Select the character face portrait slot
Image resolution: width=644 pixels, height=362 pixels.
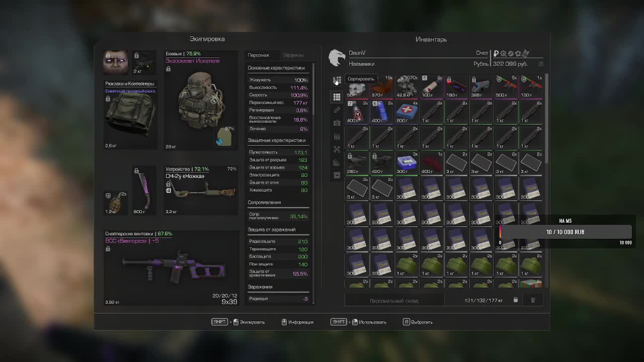point(116,62)
